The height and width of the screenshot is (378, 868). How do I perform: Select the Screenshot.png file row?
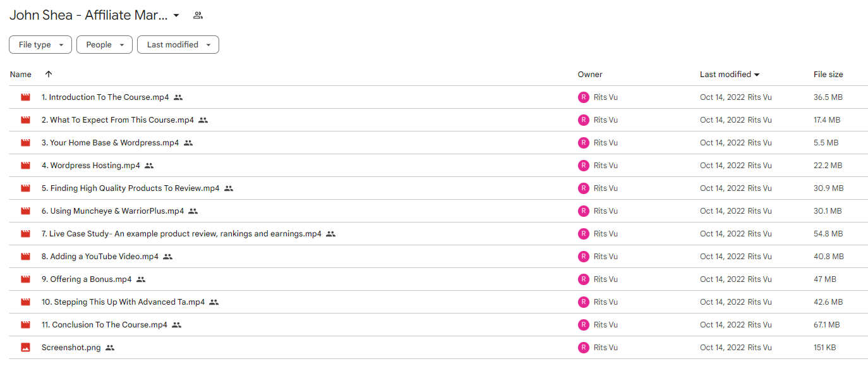[x=438, y=348]
